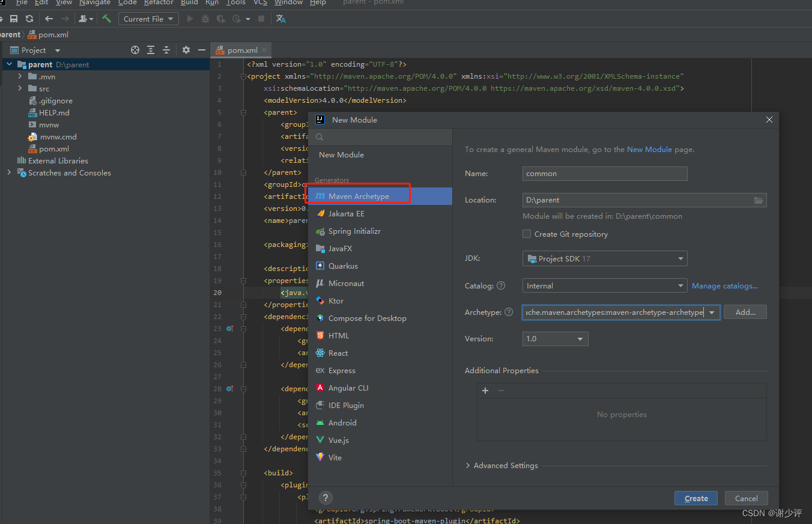The height and width of the screenshot is (524, 812).
Task: Click Select Opened File target icon
Action: (135, 50)
